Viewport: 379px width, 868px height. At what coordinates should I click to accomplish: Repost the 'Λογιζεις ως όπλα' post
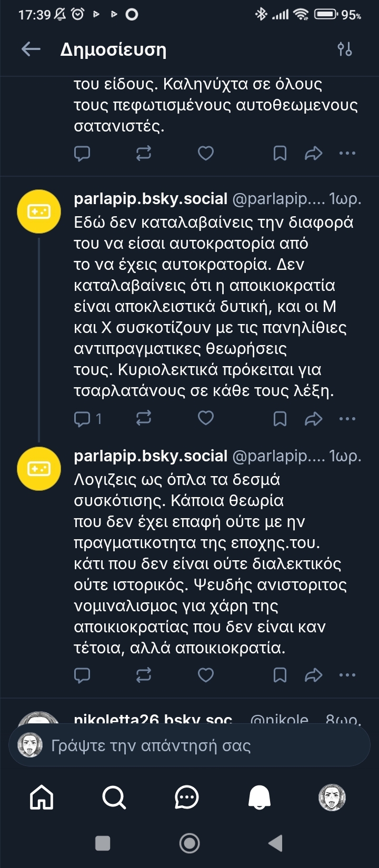(144, 675)
